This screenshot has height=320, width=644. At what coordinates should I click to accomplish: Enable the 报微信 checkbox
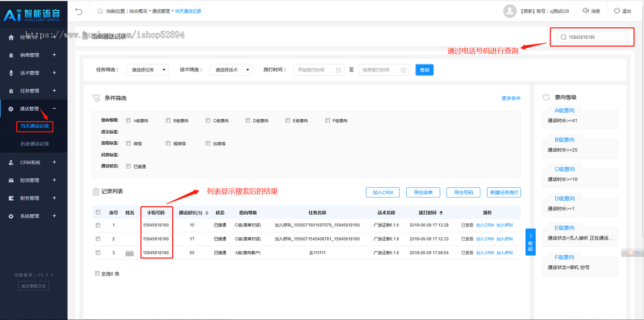pos(168,143)
